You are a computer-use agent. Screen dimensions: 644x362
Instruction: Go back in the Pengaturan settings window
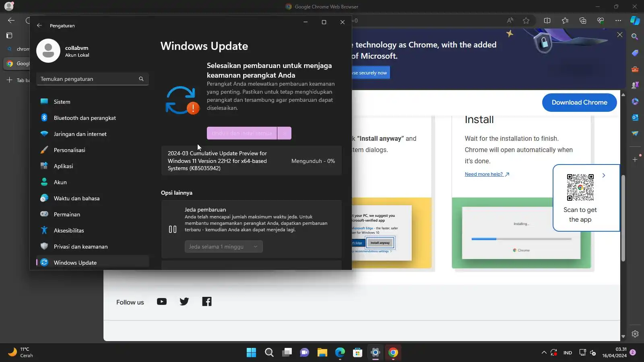click(x=39, y=25)
